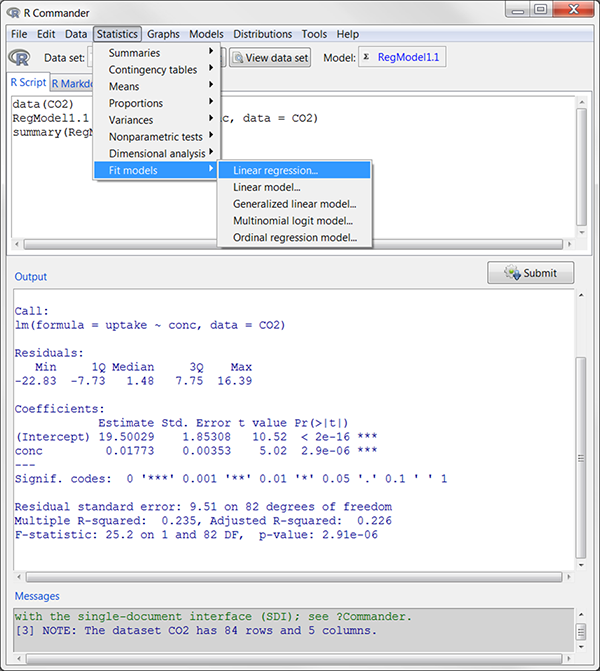This screenshot has height=671, width=600.
Task: Click the View data set button
Action: 270,58
